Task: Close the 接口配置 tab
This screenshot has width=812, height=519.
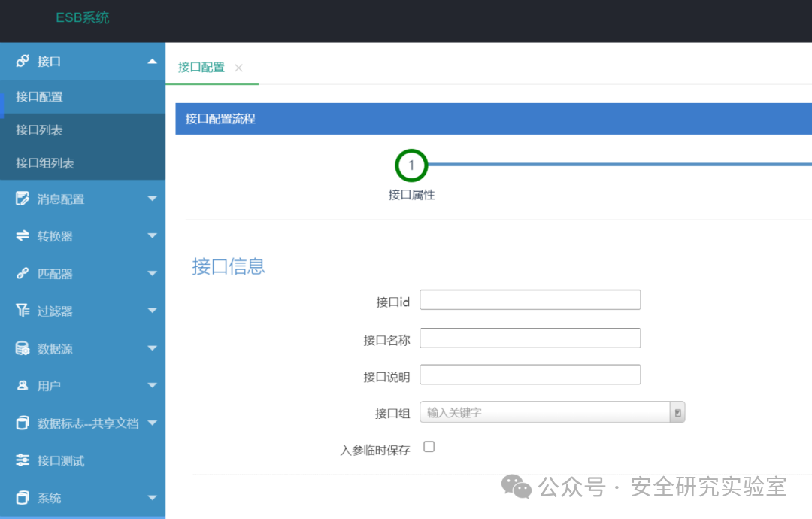Action: (239, 68)
